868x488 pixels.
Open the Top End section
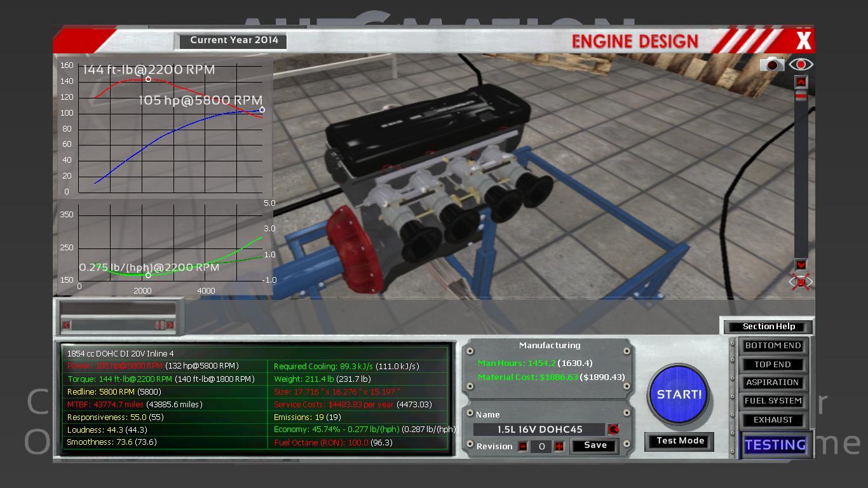(773, 364)
